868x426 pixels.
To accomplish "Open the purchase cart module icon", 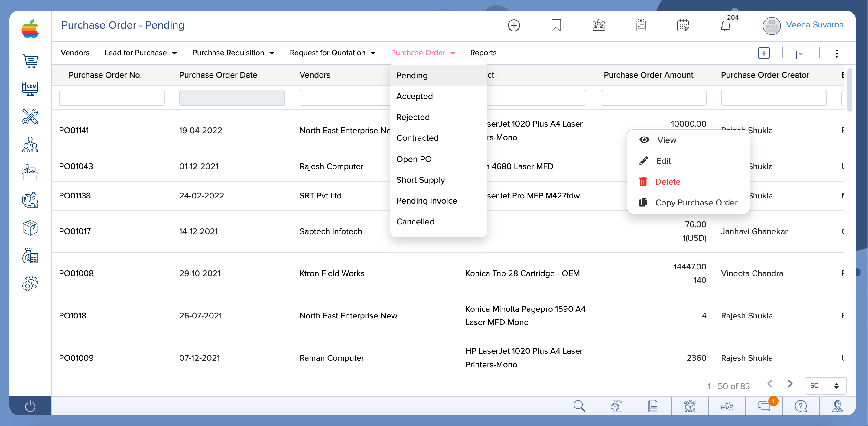I will 30,61.
